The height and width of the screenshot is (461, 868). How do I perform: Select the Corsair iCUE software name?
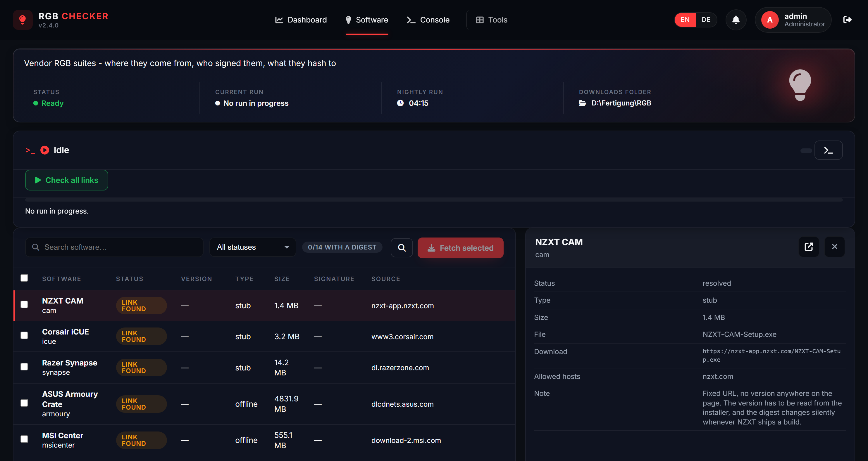pyautogui.click(x=66, y=332)
